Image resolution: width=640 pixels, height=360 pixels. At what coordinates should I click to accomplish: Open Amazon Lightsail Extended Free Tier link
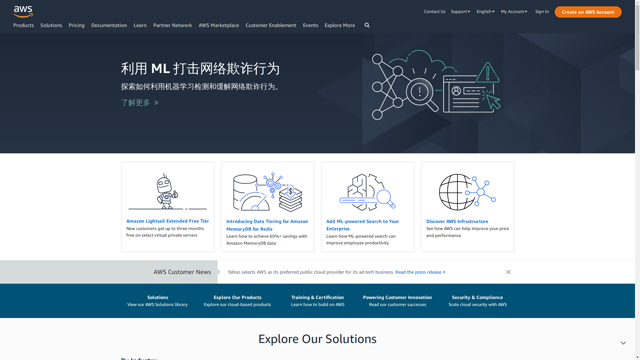[167, 221]
